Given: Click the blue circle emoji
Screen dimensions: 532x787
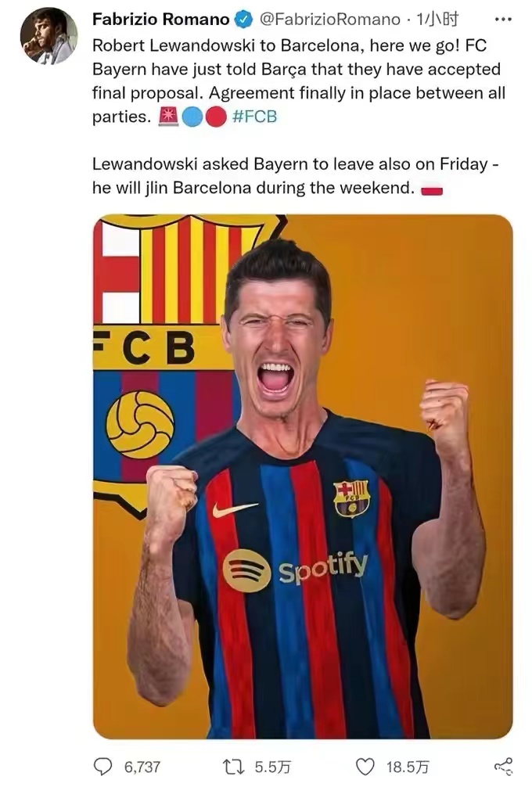Looking at the screenshot, I should [x=192, y=117].
